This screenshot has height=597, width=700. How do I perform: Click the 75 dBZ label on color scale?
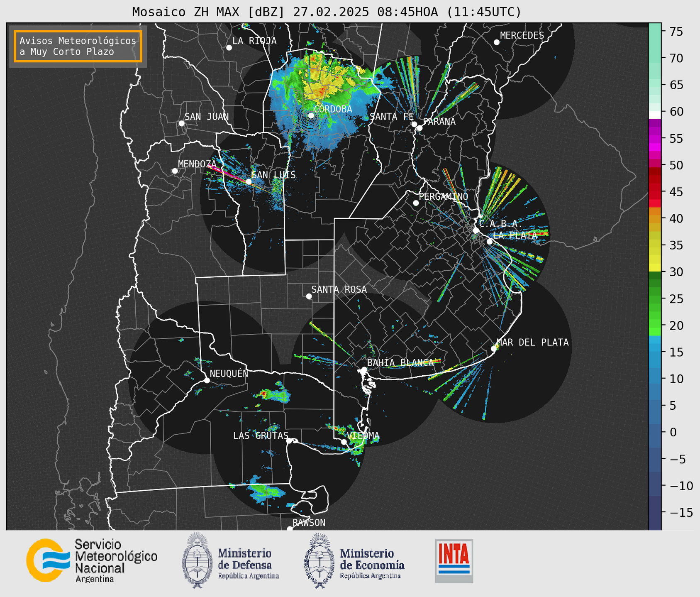676,32
